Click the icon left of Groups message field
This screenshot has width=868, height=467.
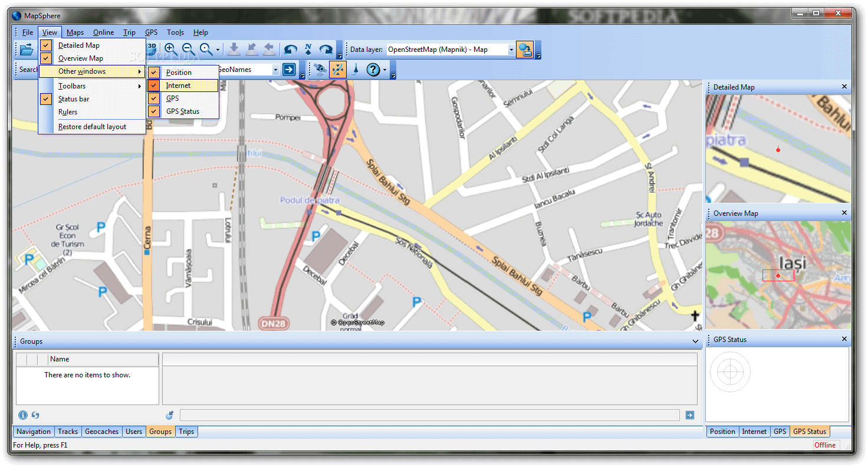pos(170,415)
